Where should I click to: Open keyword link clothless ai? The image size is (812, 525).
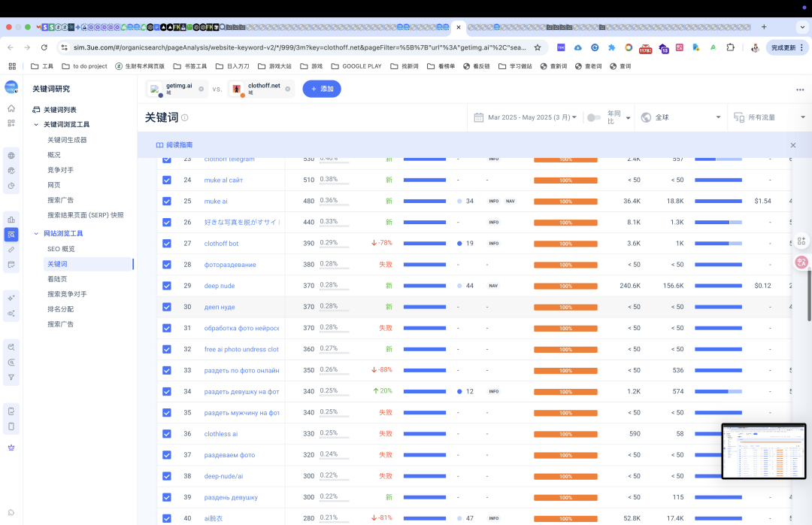(220, 434)
